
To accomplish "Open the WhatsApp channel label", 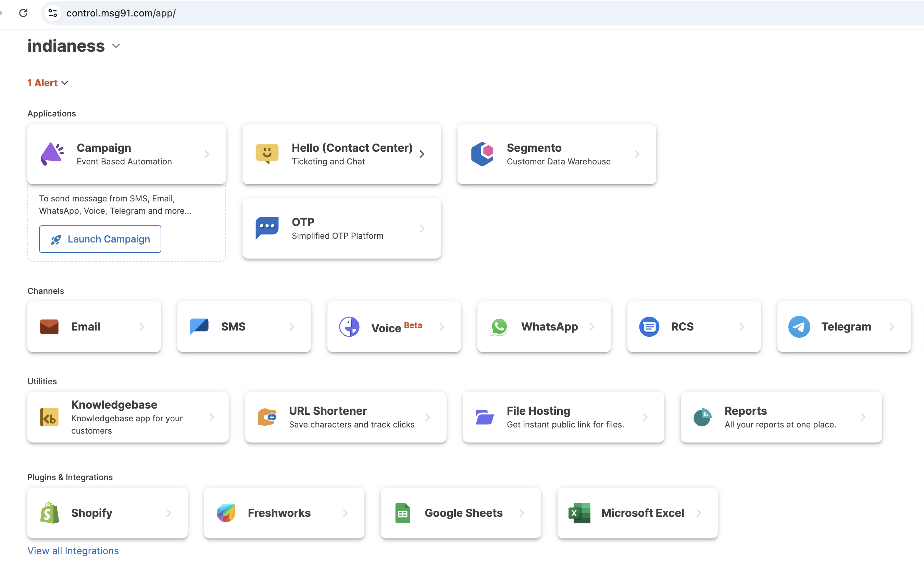I will (549, 326).
